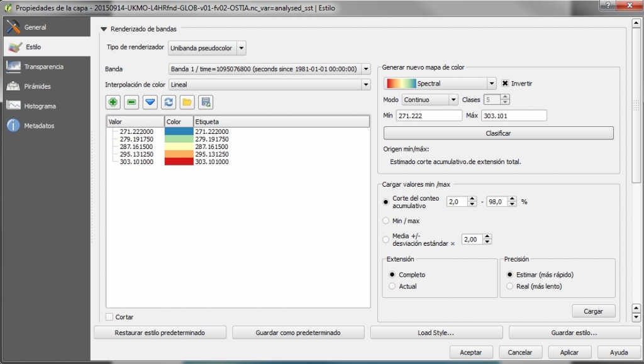Expand the Interpolación de color dropdown
Viewport: 644px width, 364px height.
269,84
